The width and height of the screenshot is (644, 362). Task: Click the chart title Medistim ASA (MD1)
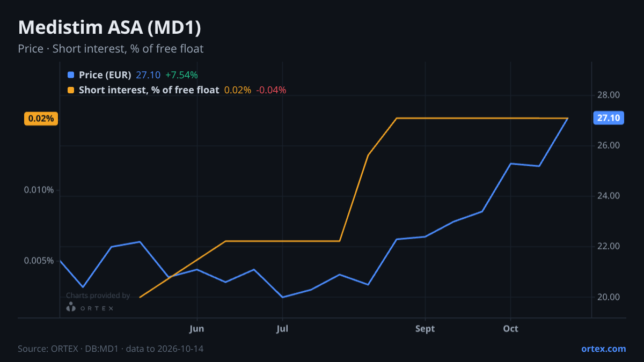point(109,28)
